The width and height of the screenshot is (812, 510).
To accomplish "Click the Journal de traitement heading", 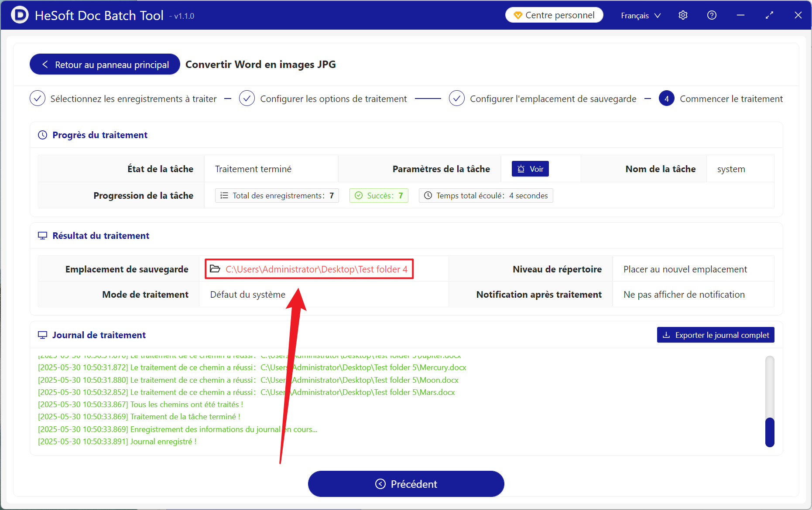I will [99, 335].
